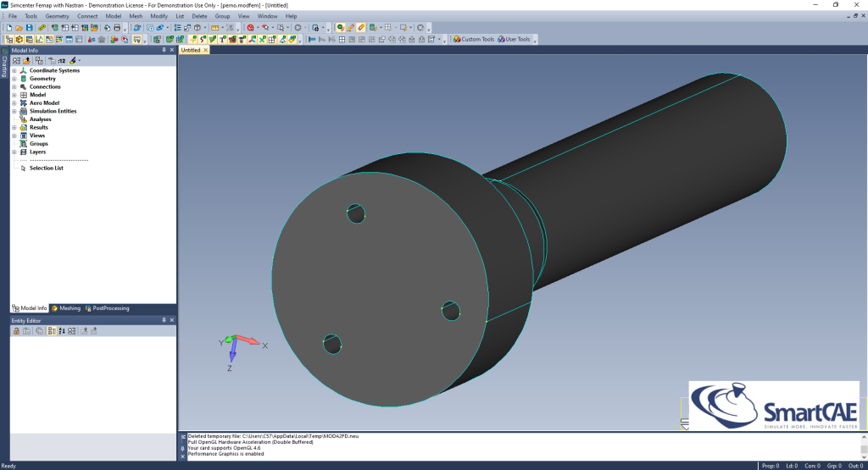Expand the Geometry tree node

[14, 79]
